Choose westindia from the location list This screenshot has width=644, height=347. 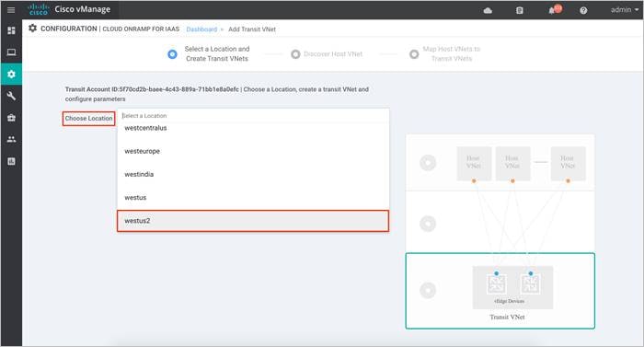pyautogui.click(x=253, y=174)
